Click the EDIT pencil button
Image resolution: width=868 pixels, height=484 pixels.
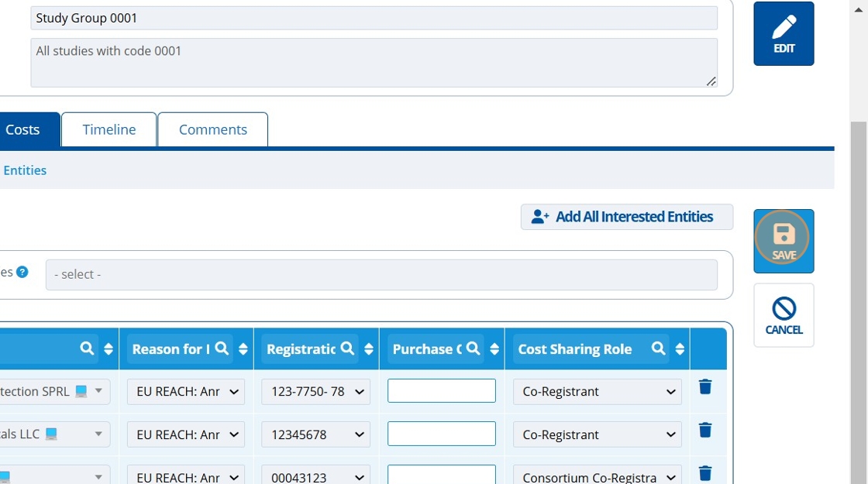(x=784, y=34)
